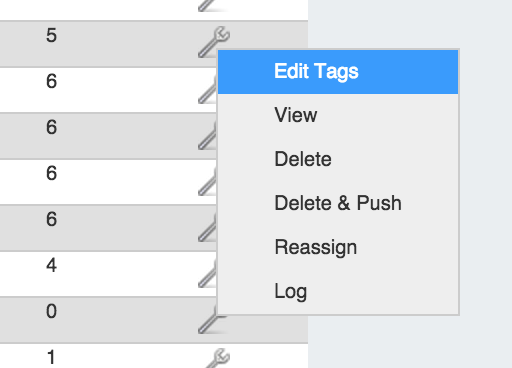The image size is (512, 368).
Task: Click the wrench icon in row showing 4
Action: (x=207, y=273)
